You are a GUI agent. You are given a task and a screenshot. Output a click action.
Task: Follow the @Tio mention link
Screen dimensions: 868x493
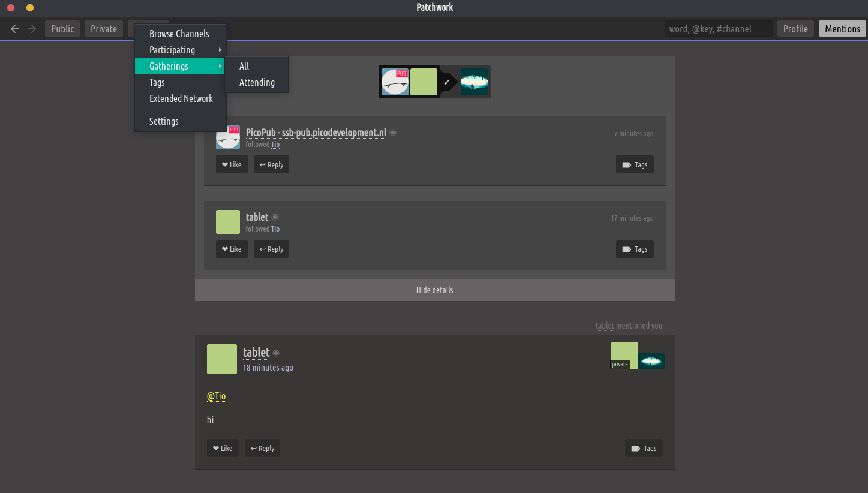tap(216, 396)
